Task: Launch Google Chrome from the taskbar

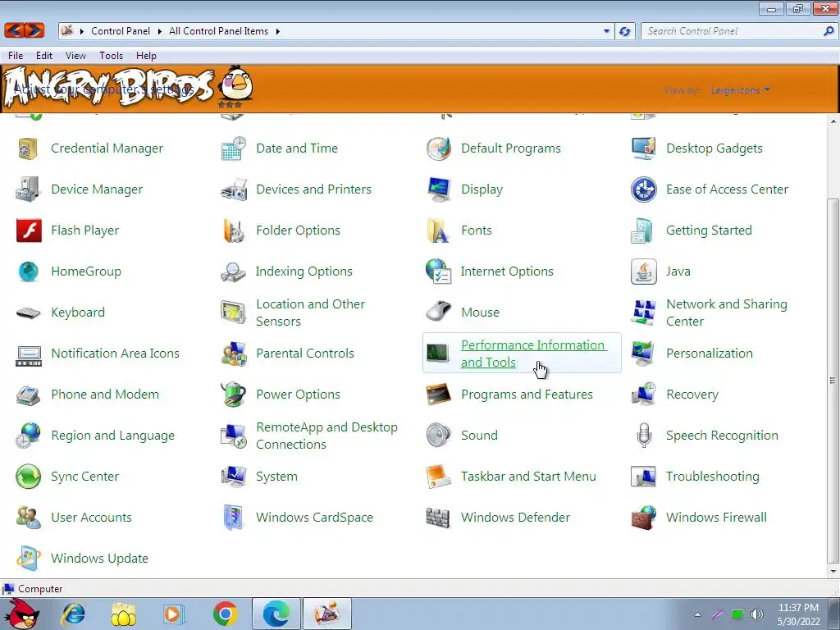Action: pyautogui.click(x=225, y=614)
